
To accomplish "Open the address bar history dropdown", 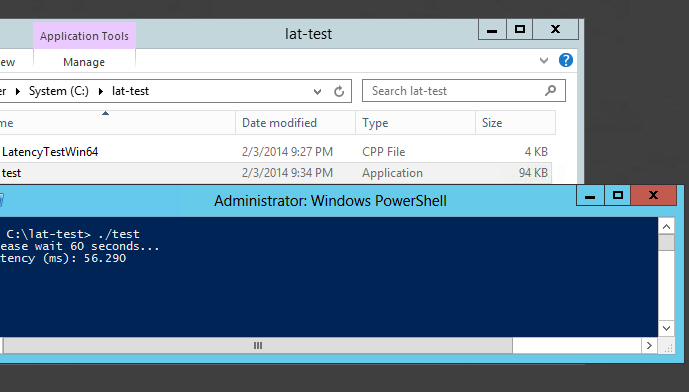I will [317, 91].
